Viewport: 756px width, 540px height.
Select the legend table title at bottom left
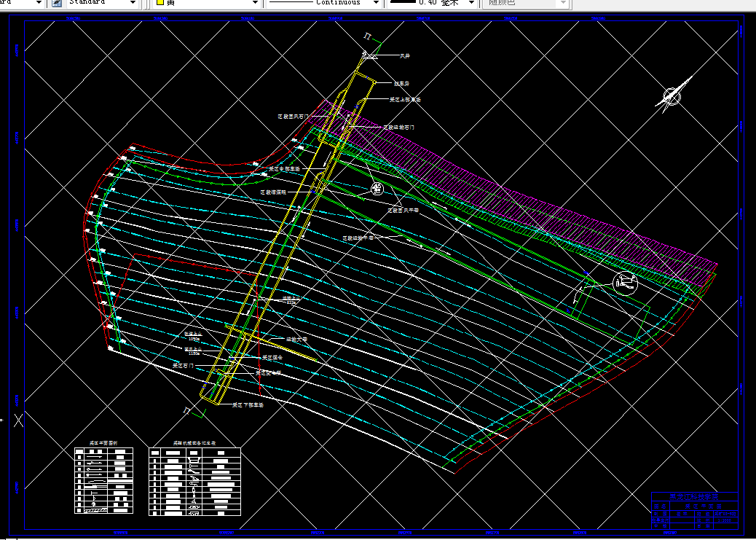103,442
